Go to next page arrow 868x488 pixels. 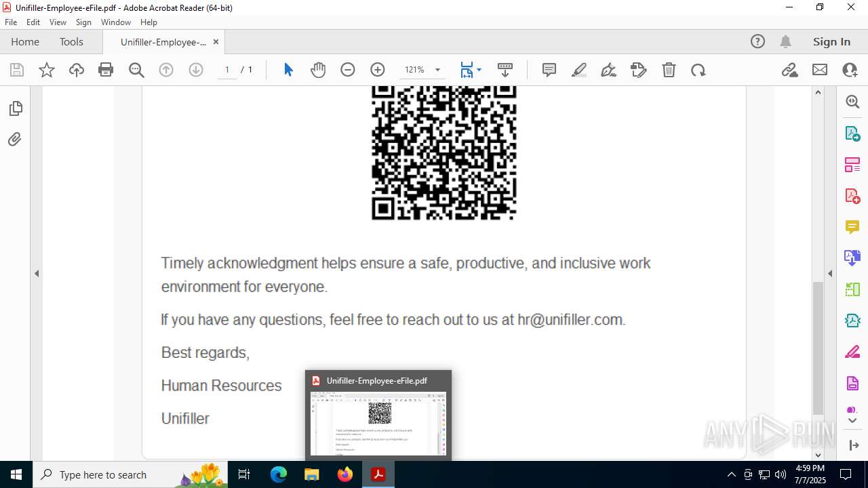pyautogui.click(x=196, y=70)
